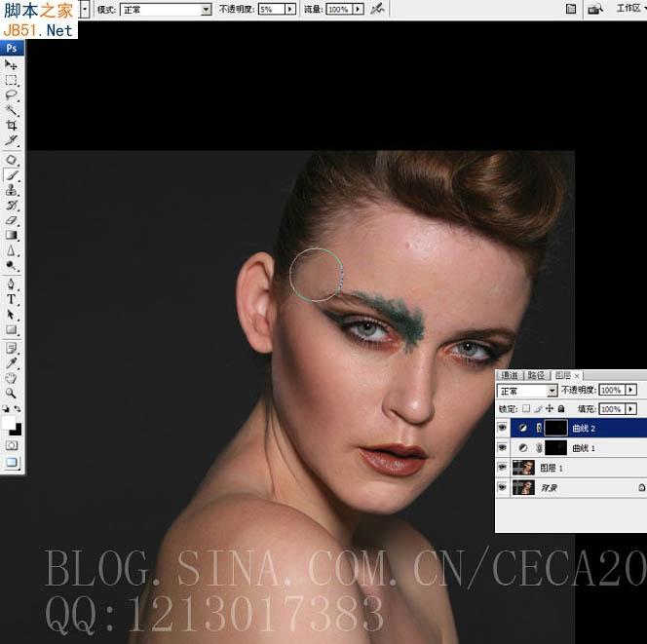The height and width of the screenshot is (644, 647).
Task: Close the 图层 tab
Action: (x=577, y=375)
